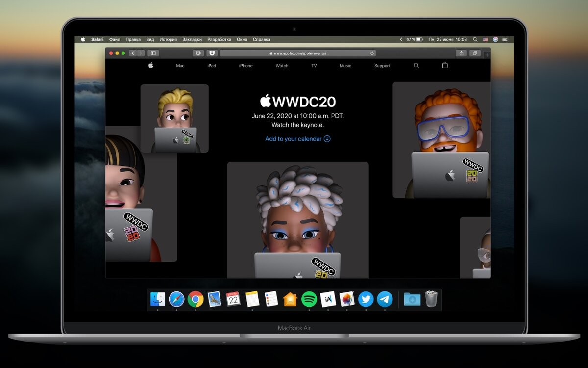588x368 pixels.
Task: Click the red-bearded Memoji with blue glasses
Action: tap(441, 140)
